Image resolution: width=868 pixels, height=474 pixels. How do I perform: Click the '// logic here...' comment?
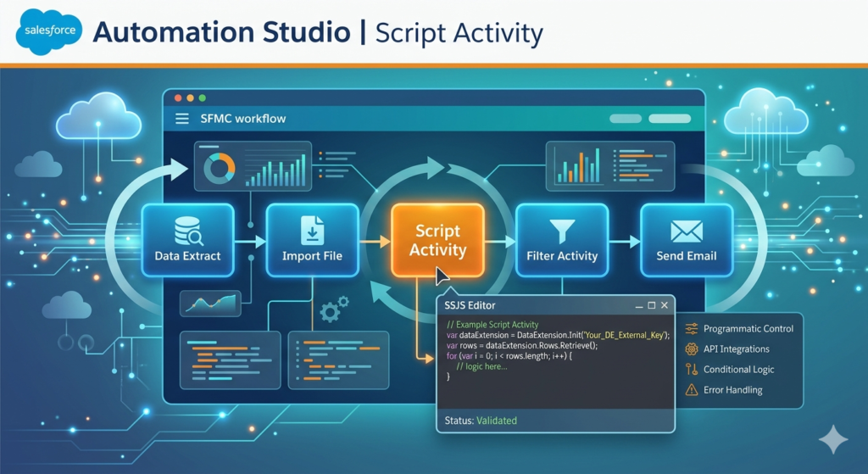point(481,366)
